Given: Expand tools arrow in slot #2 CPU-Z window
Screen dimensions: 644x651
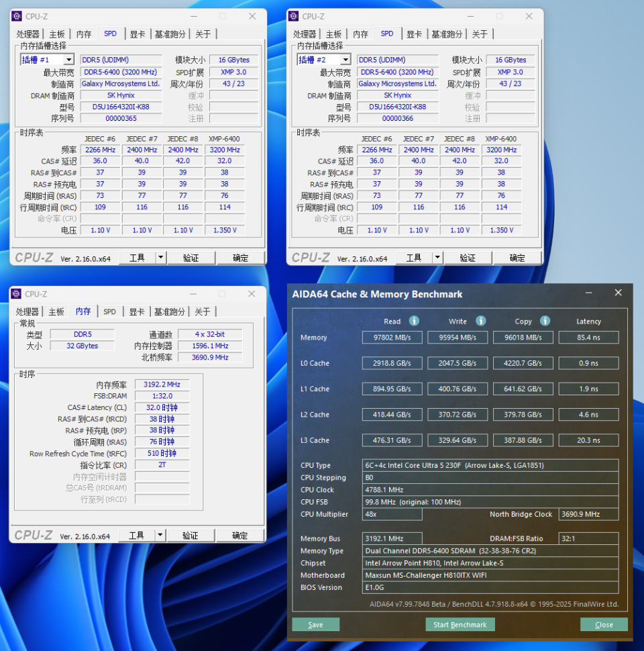Looking at the screenshot, I should [437, 258].
